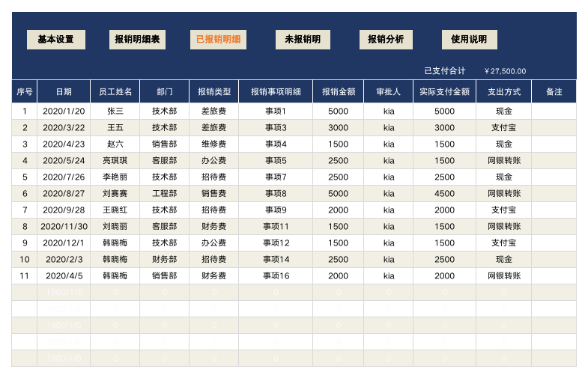Screen dimensions: 588x378
Task: Select payment method 支付宝 in 王五 row
Action: pos(504,128)
